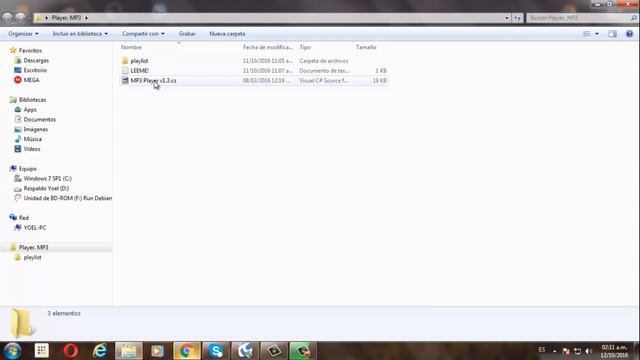Select Red network node
640x360 pixels.
click(24, 218)
